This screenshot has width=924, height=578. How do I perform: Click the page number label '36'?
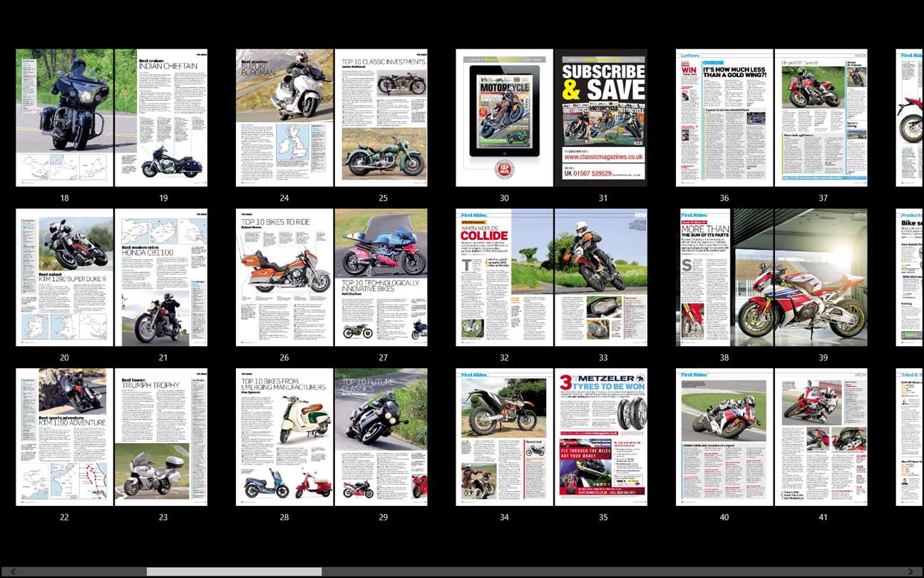click(724, 198)
